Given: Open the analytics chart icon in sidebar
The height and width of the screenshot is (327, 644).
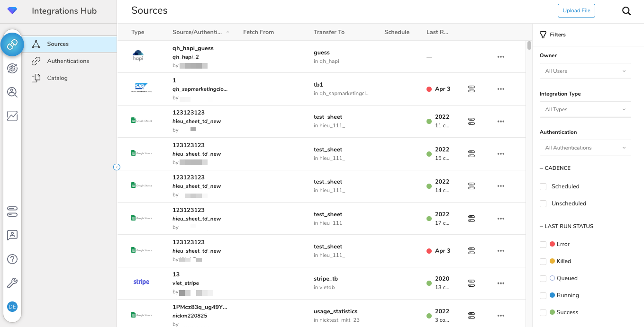Looking at the screenshot, I should [x=12, y=116].
